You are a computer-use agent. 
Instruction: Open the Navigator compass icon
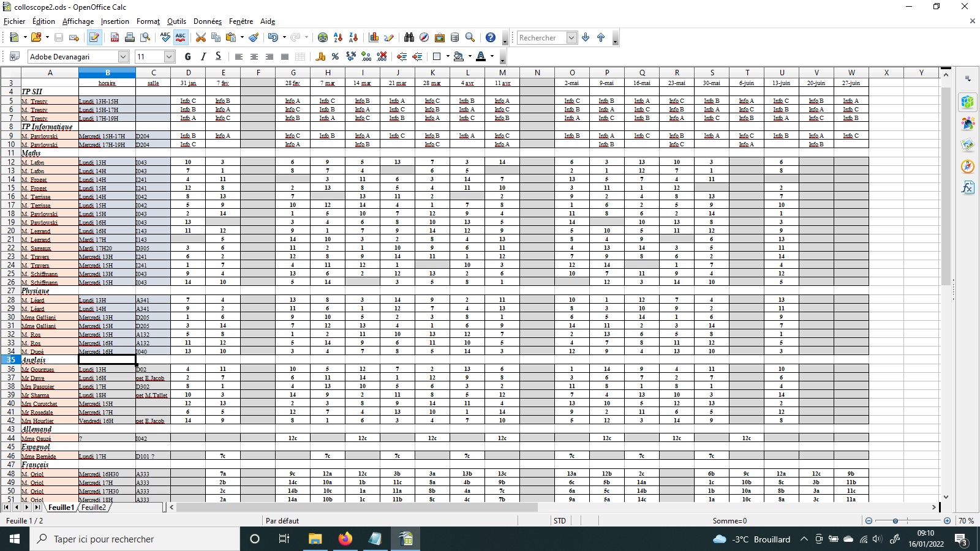(x=424, y=37)
